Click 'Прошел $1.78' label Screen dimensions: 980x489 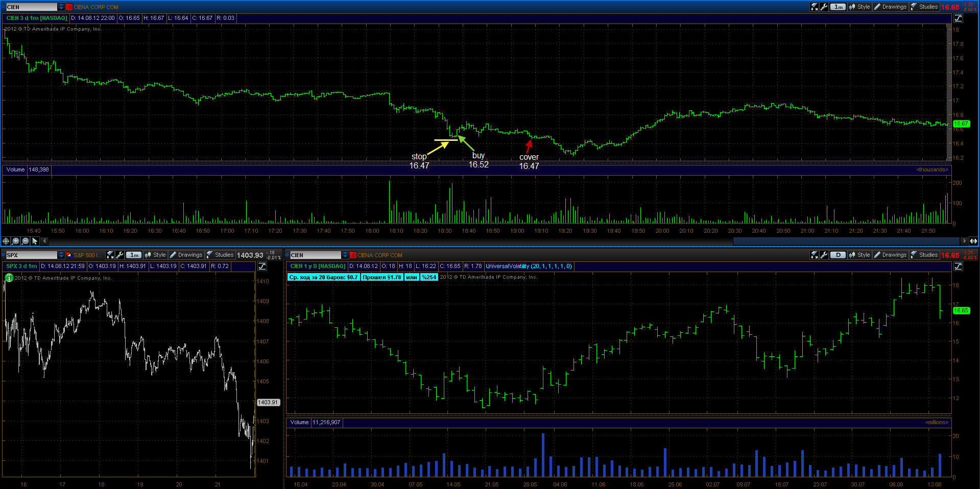coord(382,277)
